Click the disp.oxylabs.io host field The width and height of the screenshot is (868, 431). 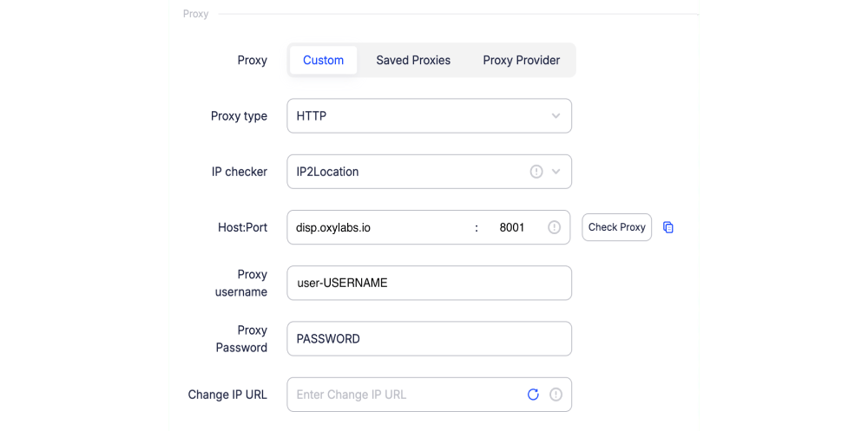point(380,227)
